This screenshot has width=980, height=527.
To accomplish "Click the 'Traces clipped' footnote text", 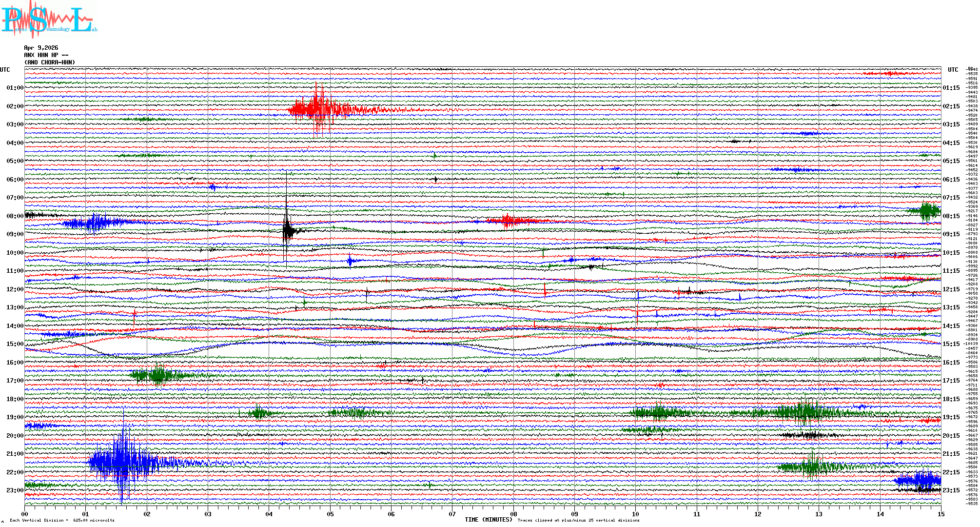I will (x=578, y=520).
